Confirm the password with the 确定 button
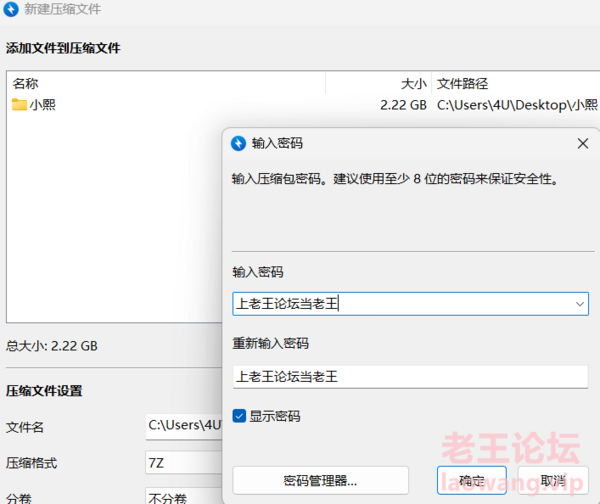Screen dimensions: 600x504 [472, 480]
